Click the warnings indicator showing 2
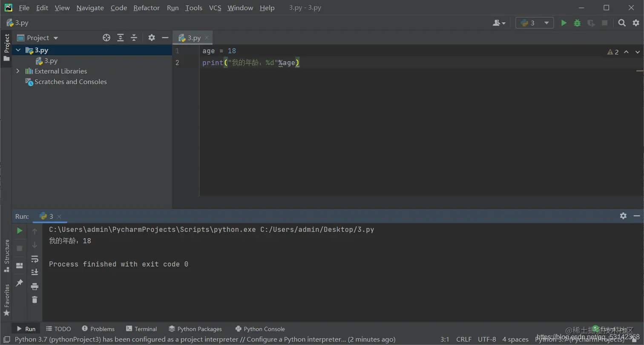This screenshot has width=644, height=345. 613,52
